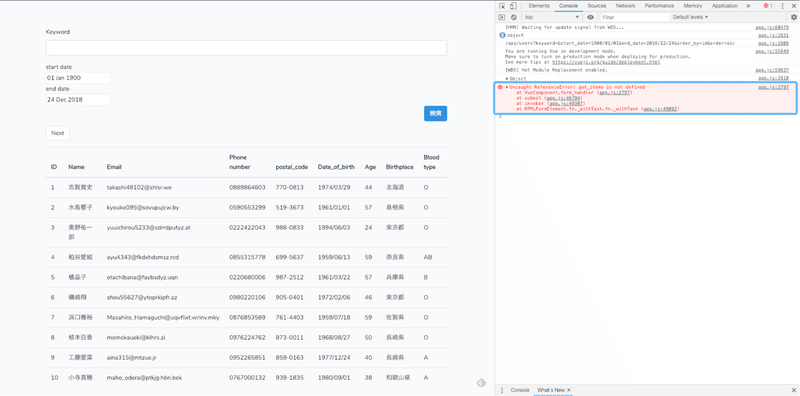Click the start date field 01 Jan 1900

click(x=78, y=78)
